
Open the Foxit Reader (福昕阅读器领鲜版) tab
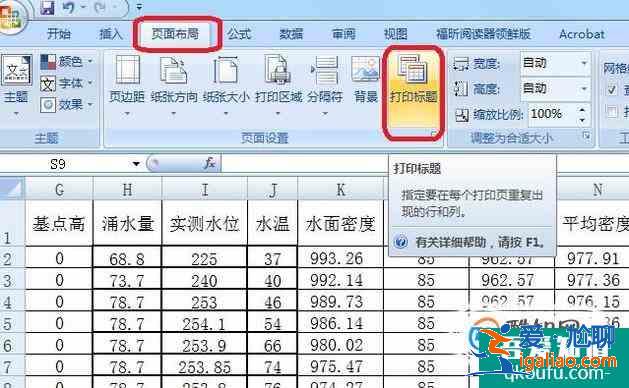point(483,34)
